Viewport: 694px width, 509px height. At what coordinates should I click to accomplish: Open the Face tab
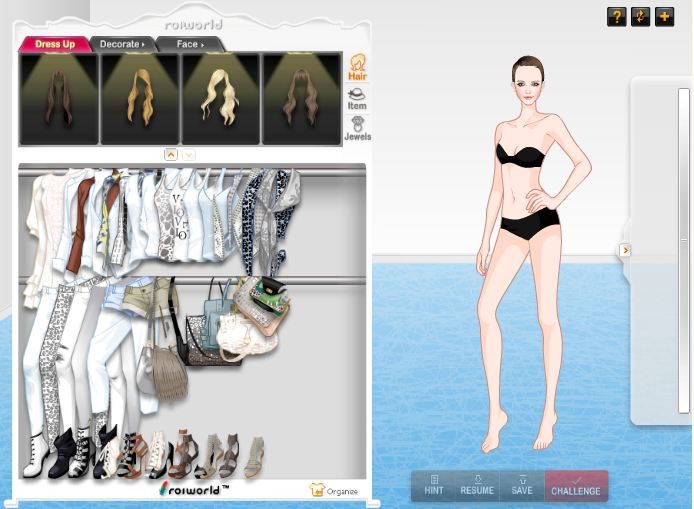pos(189,44)
